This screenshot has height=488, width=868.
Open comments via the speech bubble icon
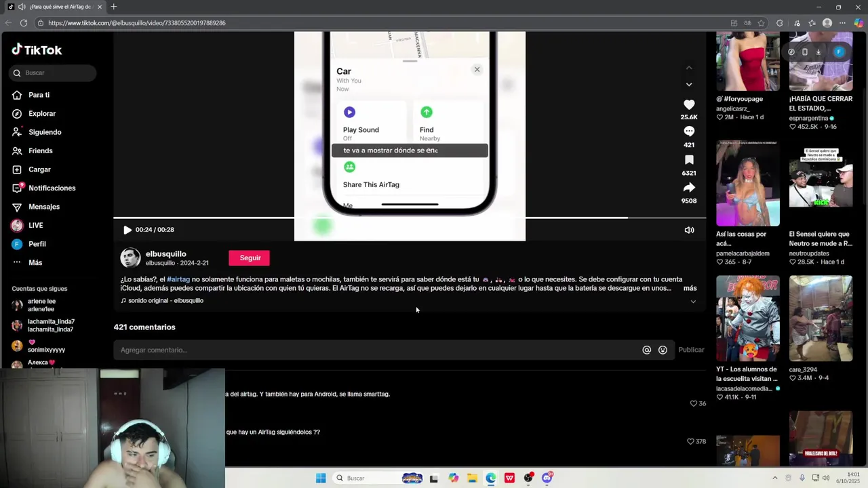tap(689, 131)
